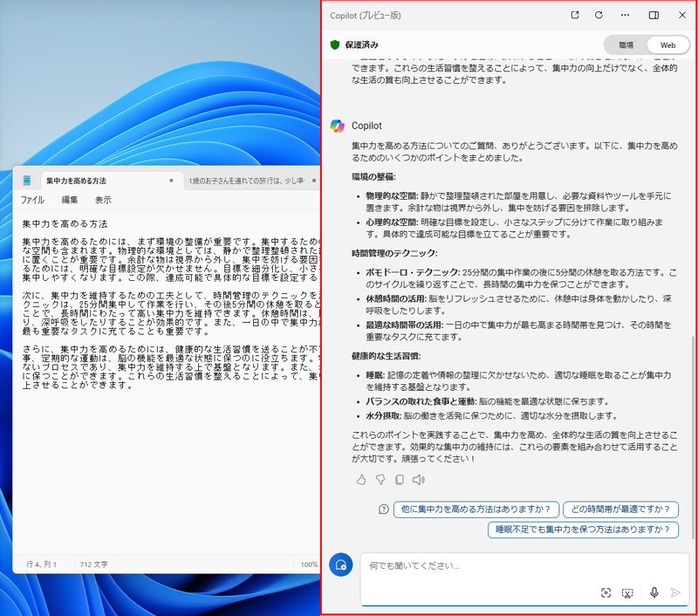Click the 水分摂取 bullet label
Viewport: 698px width, 616px height.
pos(384,416)
